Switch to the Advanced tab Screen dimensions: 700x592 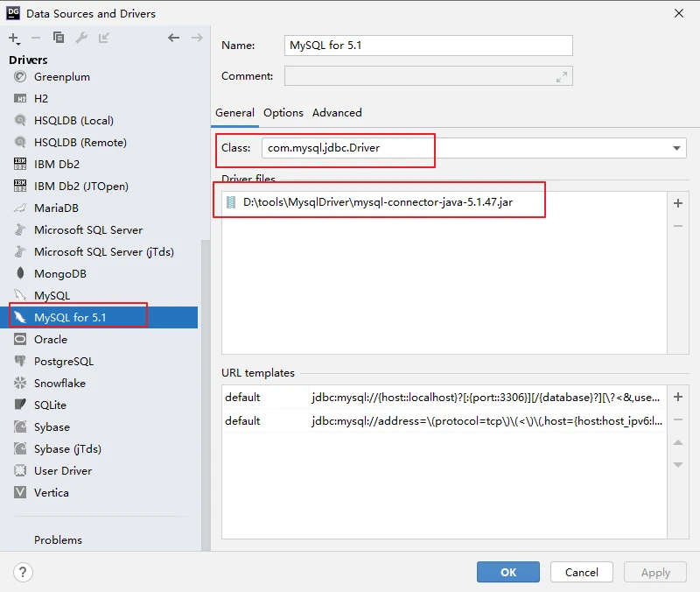click(337, 113)
